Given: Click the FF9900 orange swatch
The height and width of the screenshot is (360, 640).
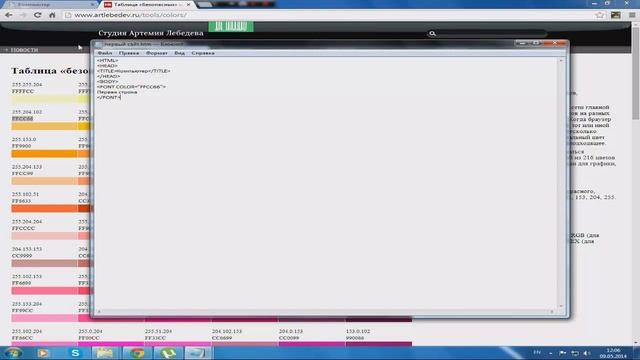Looking at the screenshot, I should tap(44, 153).
